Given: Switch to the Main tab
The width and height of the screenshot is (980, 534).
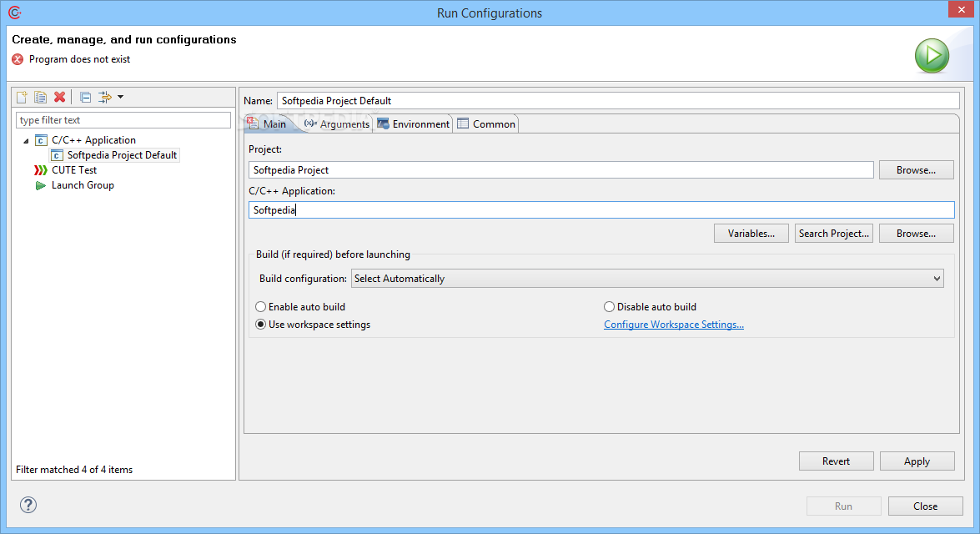Looking at the screenshot, I should 269,123.
